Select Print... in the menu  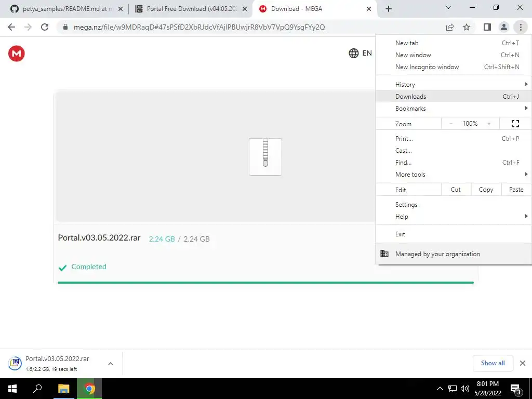coord(454,138)
